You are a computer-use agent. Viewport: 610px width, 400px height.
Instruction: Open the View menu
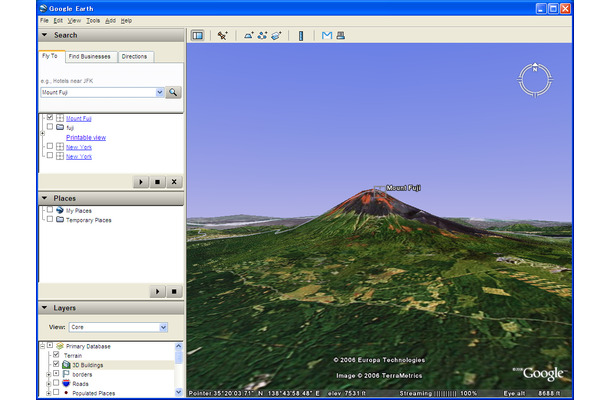(74, 21)
